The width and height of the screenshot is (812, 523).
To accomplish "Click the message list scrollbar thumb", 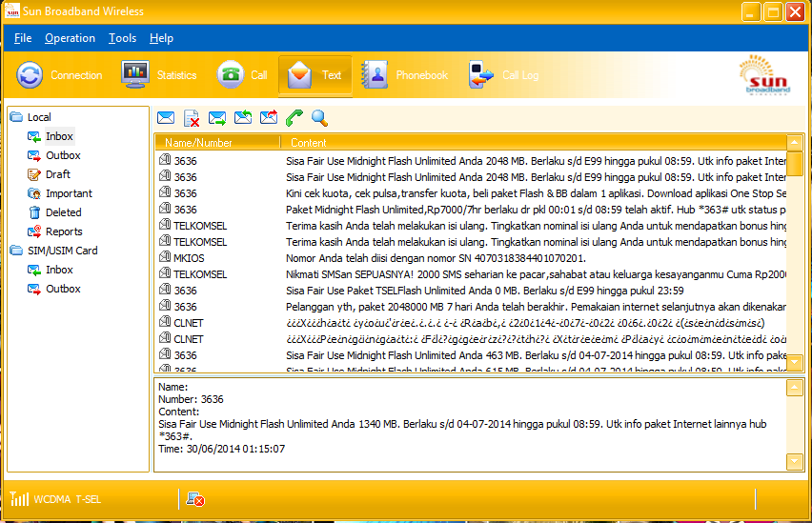I will click(x=795, y=164).
